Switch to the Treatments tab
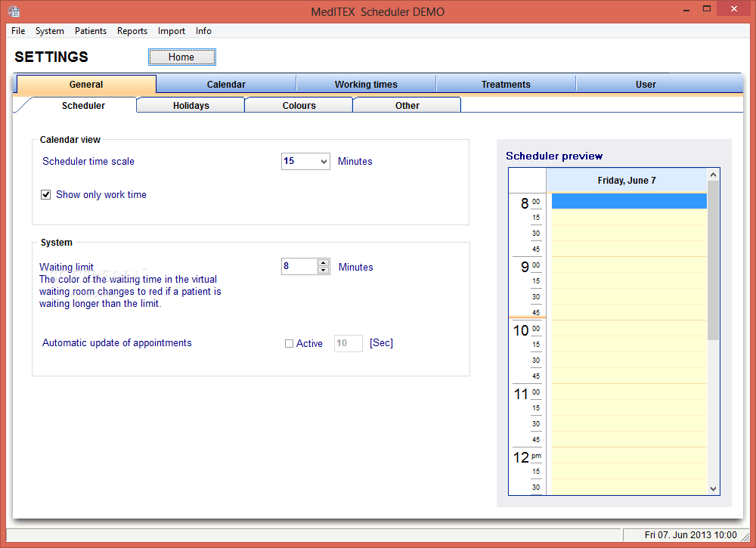 [506, 85]
